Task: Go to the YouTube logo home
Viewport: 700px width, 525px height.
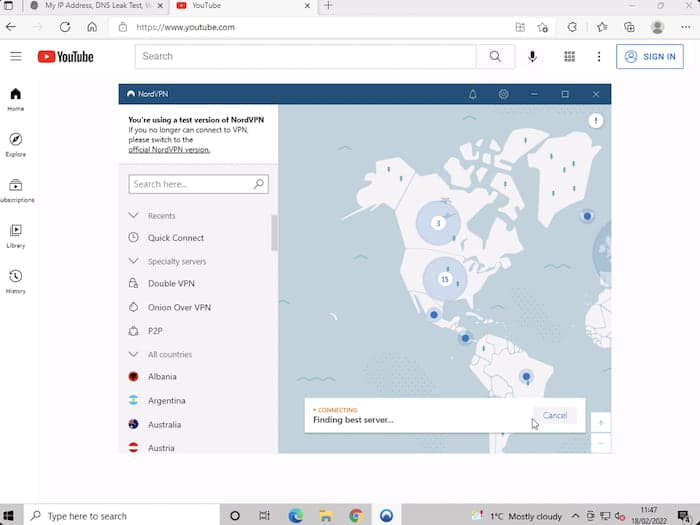Action: [x=66, y=57]
